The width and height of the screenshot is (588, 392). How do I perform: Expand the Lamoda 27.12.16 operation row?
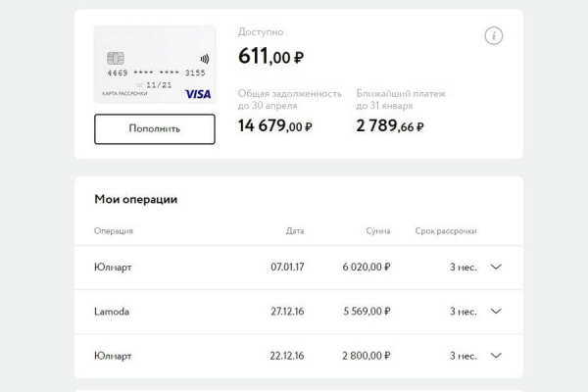point(496,312)
